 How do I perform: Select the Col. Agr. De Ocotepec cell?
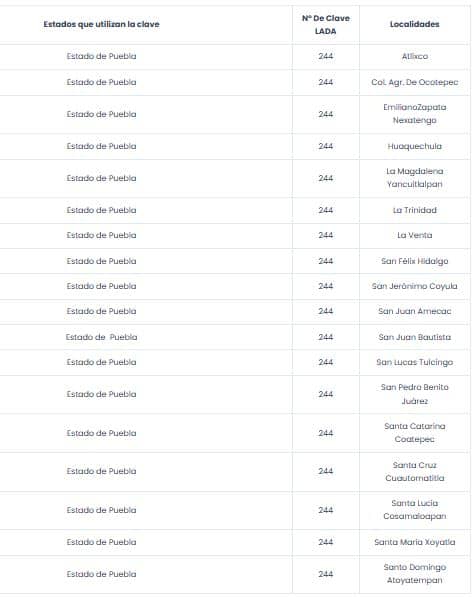click(415, 82)
